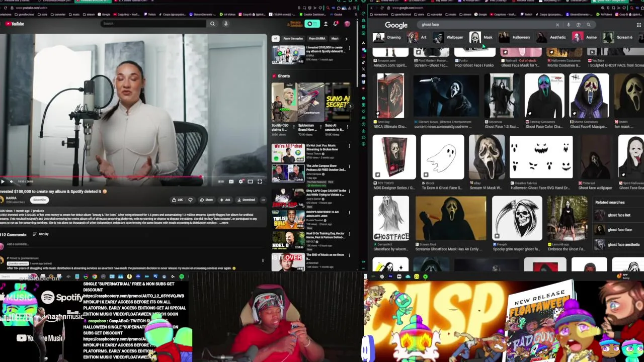Show more filter chips with right arrow
This screenshot has height=362, width=644.
tap(346, 38)
